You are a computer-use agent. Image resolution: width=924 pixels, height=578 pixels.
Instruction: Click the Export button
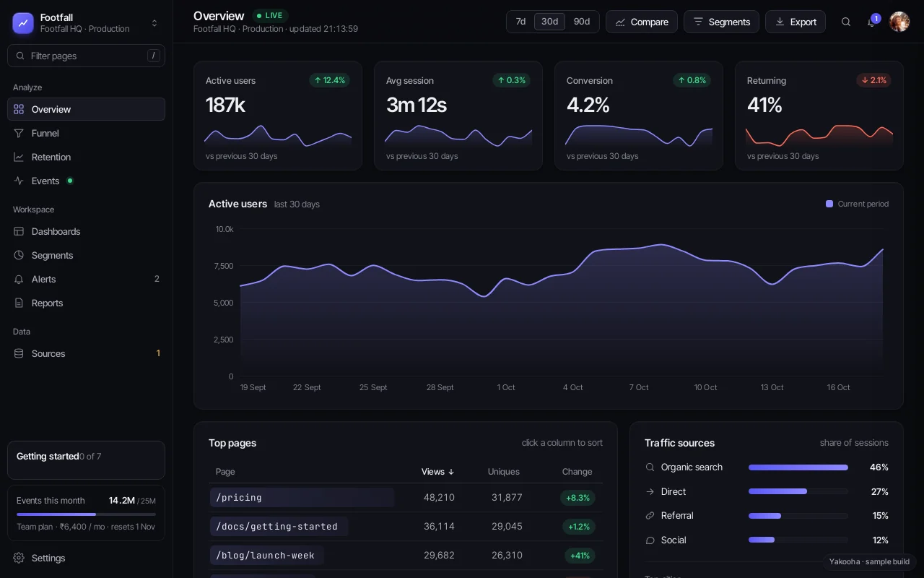pyautogui.click(x=796, y=22)
